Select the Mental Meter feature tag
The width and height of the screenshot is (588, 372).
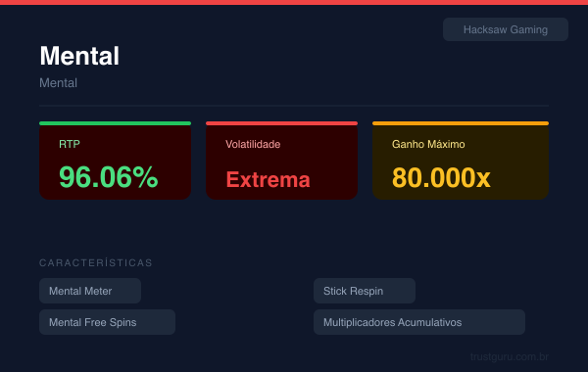coord(90,291)
